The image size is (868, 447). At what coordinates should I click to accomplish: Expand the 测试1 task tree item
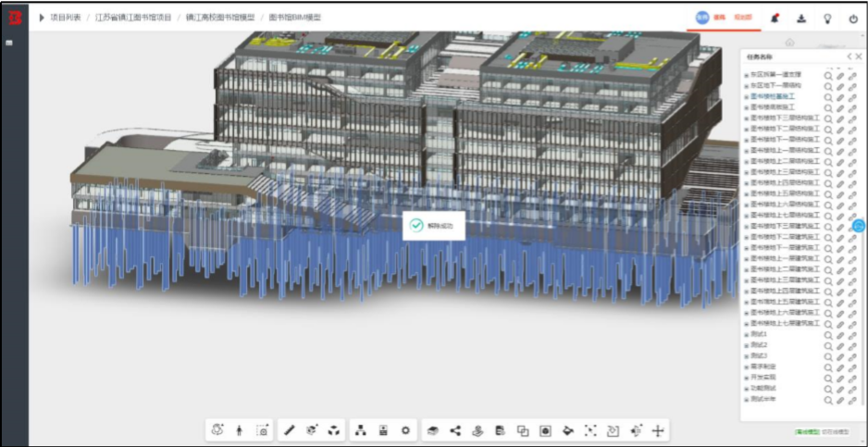coord(746,335)
